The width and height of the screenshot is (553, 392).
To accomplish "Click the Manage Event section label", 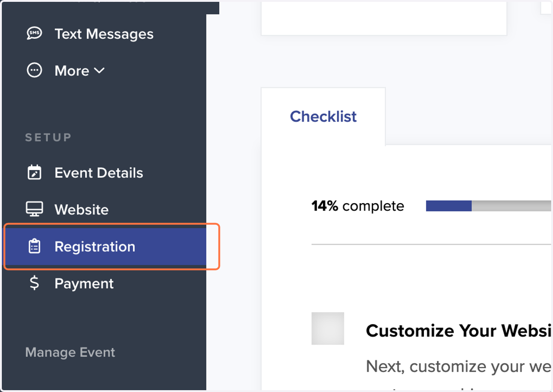I will 70,352.
